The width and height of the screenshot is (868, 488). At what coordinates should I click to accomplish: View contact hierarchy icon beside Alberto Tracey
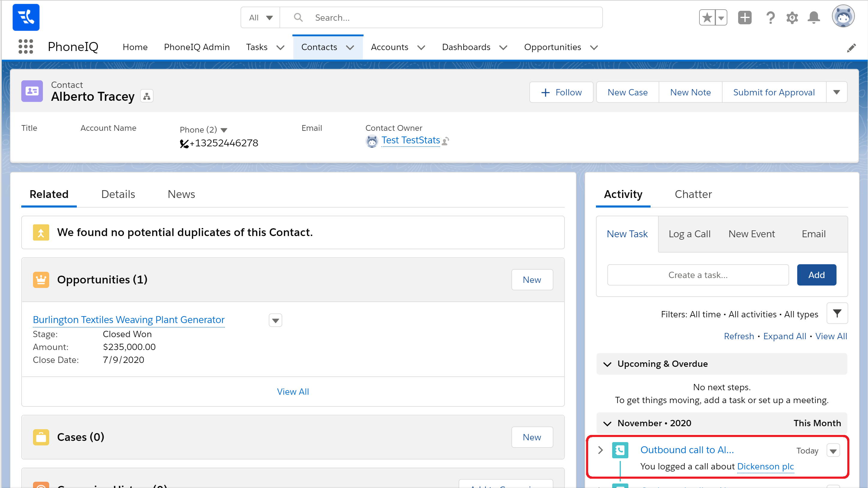[147, 96]
